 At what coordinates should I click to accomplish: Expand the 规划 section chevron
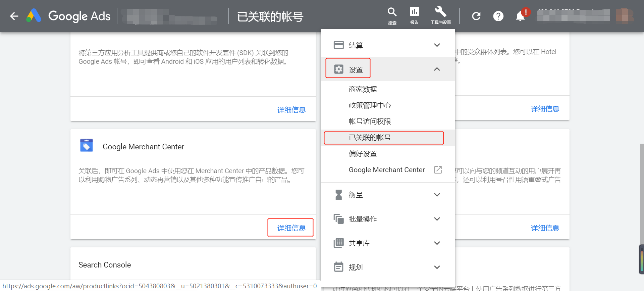pyautogui.click(x=437, y=267)
